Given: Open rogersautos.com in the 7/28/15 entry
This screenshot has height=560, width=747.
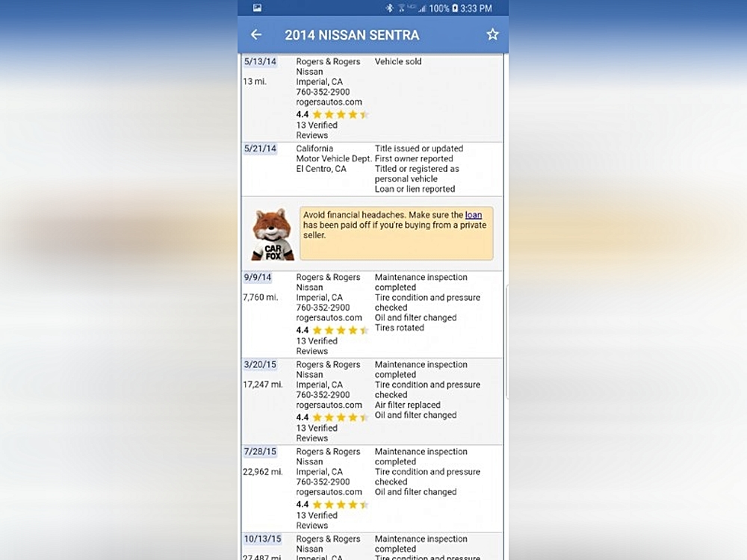Looking at the screenshot, I should tap(329, 492).
